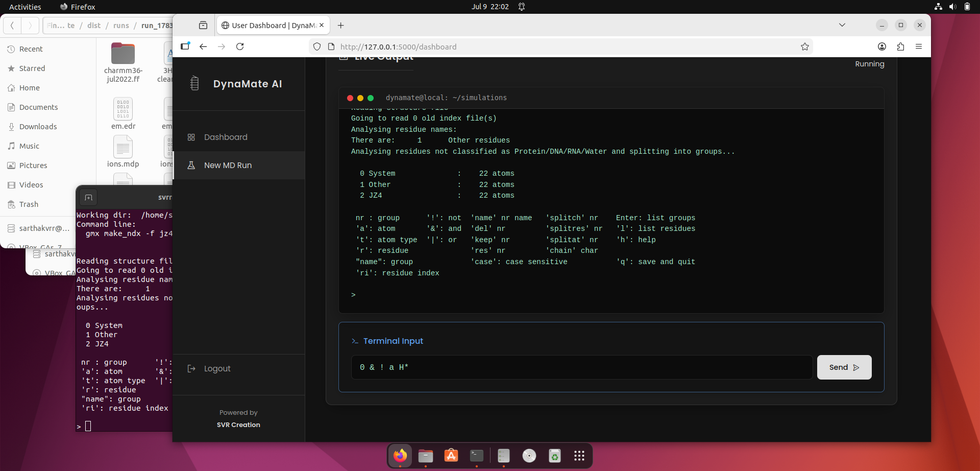Open the Firefox hamburger menu
This screenshot has width=980, height=471.
coord(919,46)
